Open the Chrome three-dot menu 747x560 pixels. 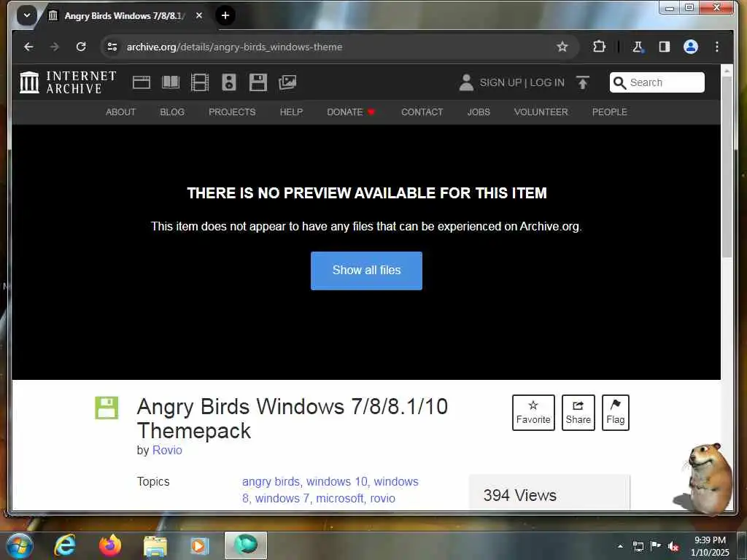[x=717, y=47]
